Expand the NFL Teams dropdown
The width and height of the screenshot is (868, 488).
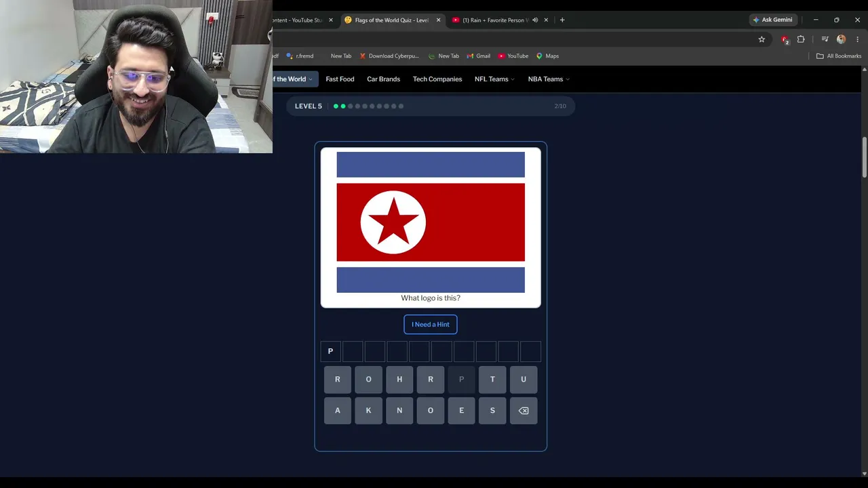494,79
